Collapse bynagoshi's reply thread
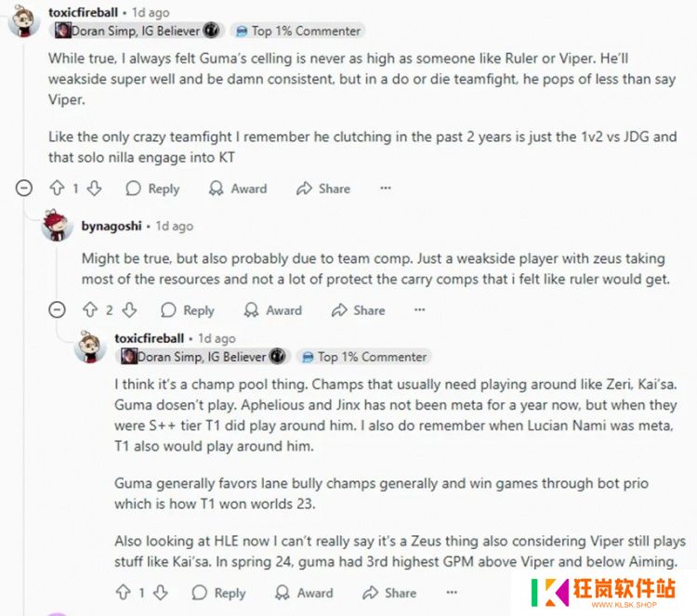697x616 pixels. 57,309
